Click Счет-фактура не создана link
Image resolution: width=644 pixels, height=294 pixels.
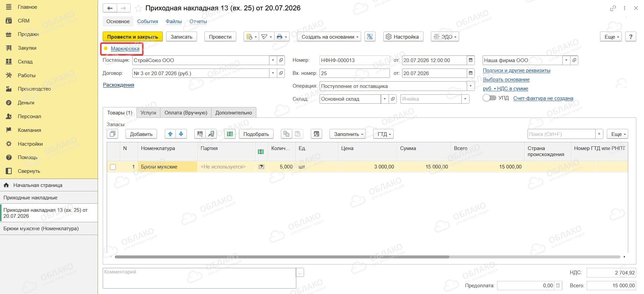pyautogui.click(x=543, y=98)
